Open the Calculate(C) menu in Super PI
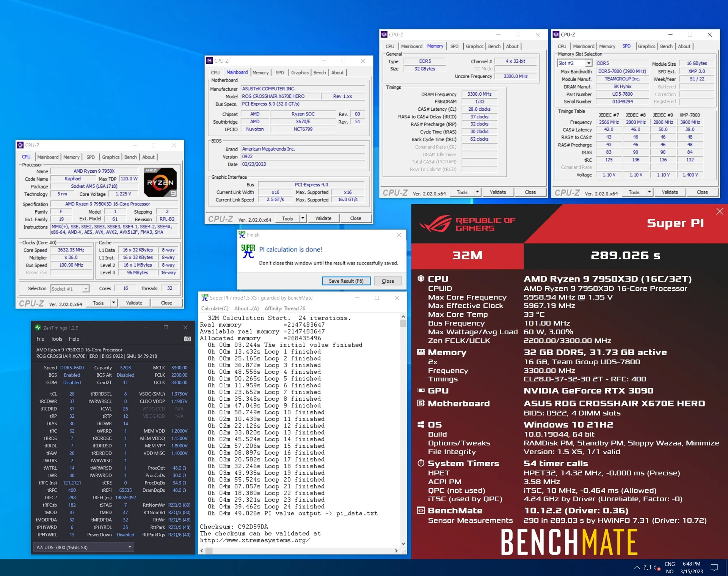728x576 pixels. pos(215,308)
